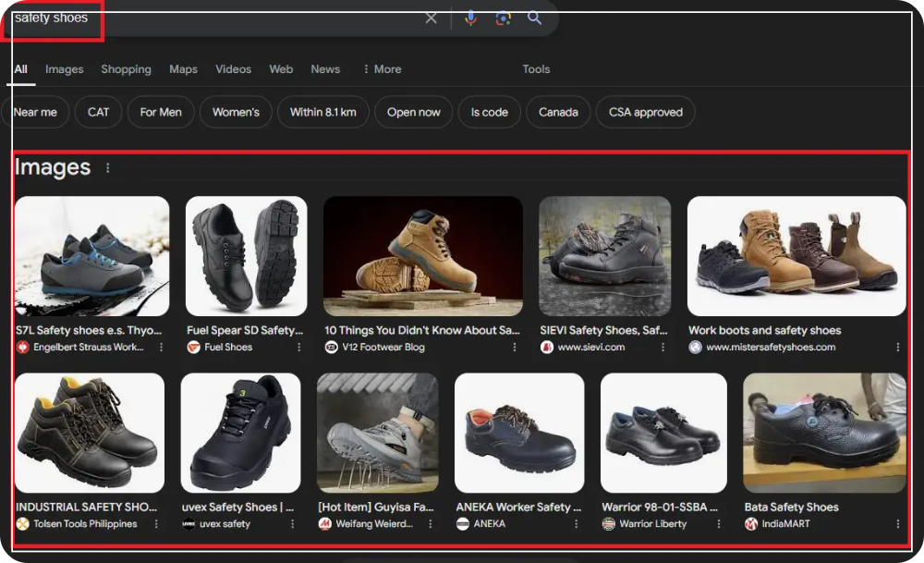The width and height of the screenshot is (924, 563).
Task: Open Warrior 98-01-SSBA shoes thumbnail
Action: pos(663,433)
